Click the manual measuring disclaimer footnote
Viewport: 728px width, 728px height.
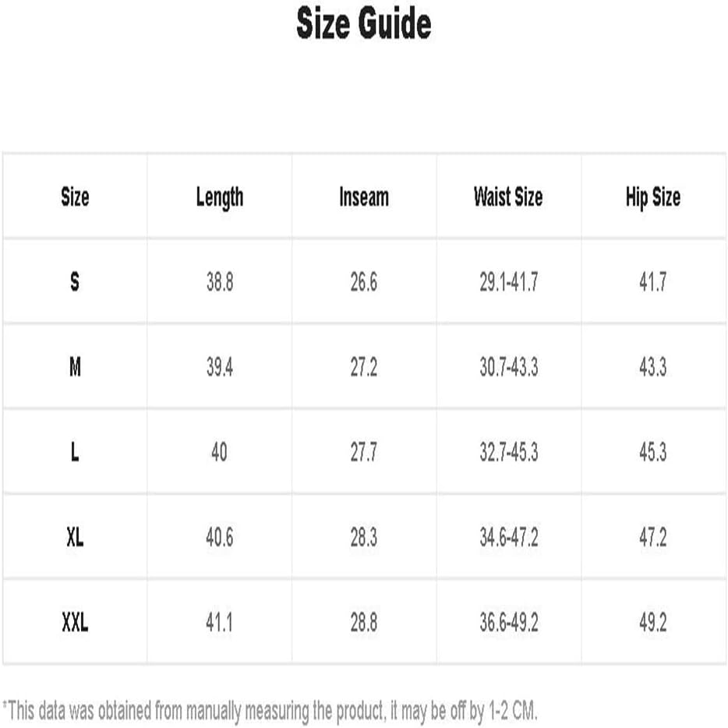[270, 712]
